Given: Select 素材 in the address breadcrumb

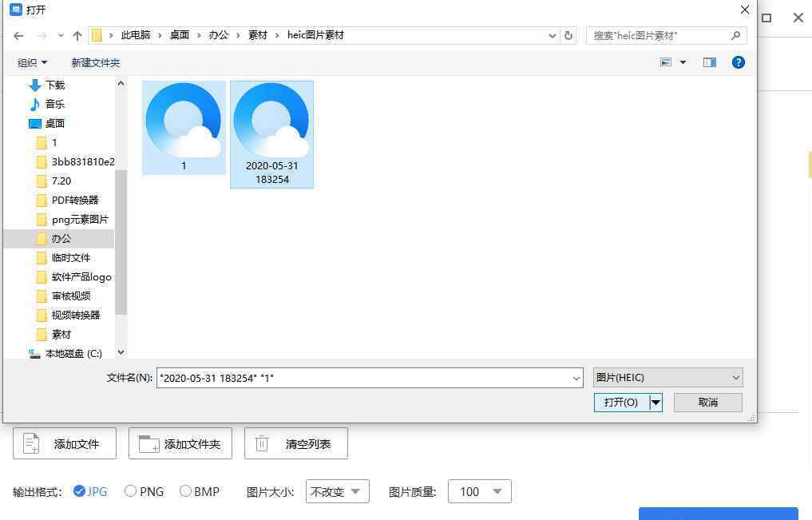Looking at the screenshot, I should 257,34.
